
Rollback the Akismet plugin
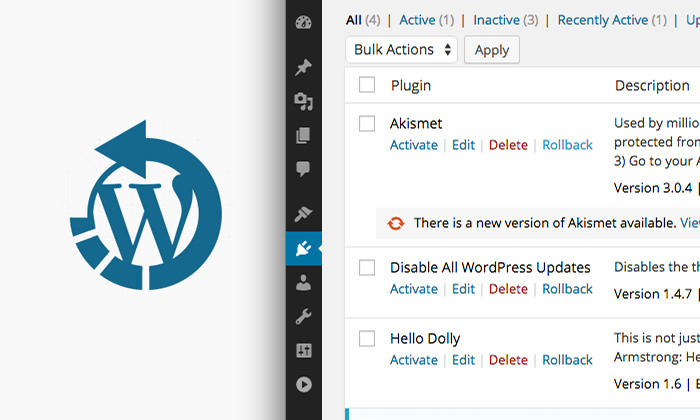pos(567,145)
